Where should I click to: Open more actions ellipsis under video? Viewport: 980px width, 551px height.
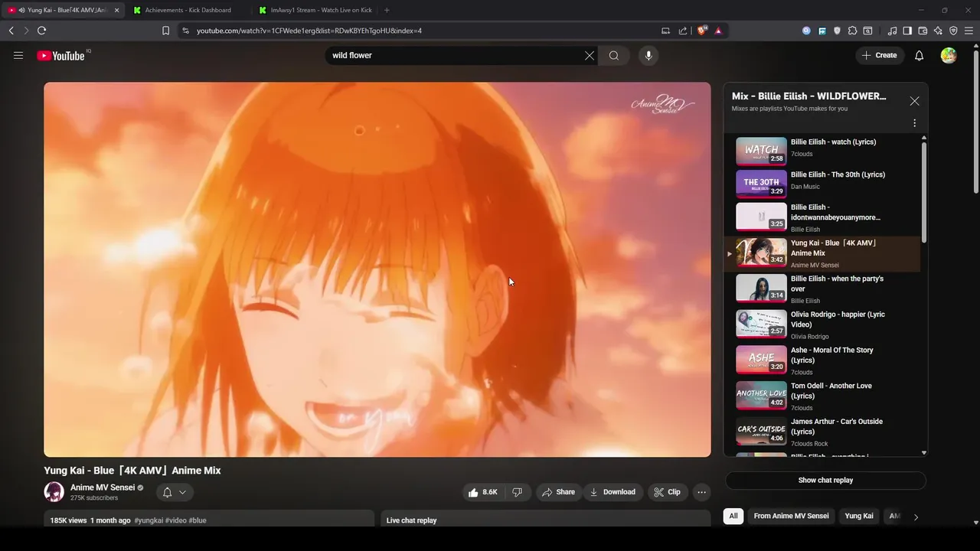point(702,492)
